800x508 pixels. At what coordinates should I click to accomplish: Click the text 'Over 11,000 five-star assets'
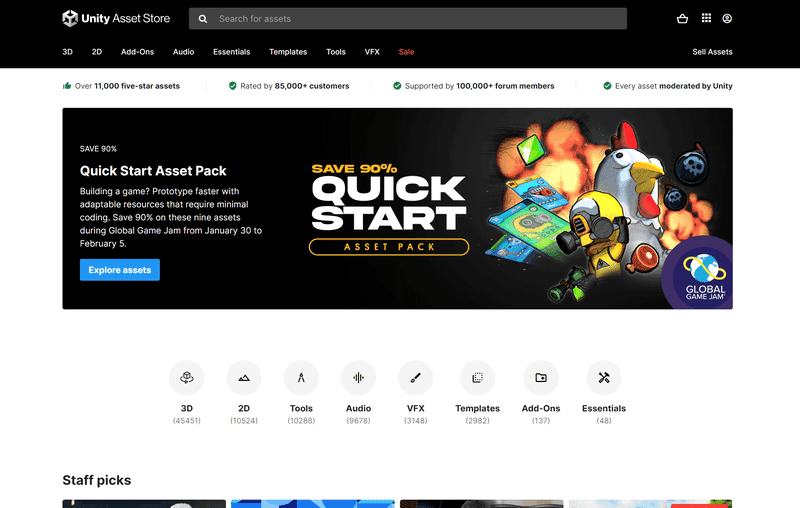(127, 86)
